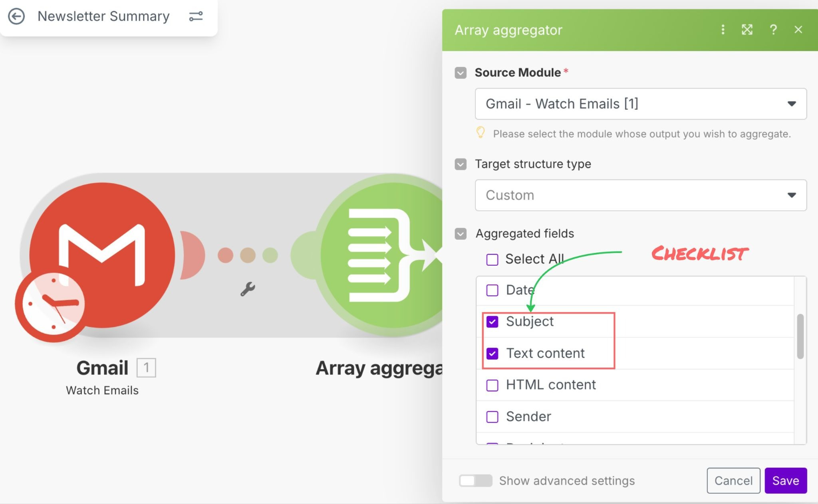This screenshot has width=818, height=504.
Task: Open the Source Module dropdown
Action: [640, 104]
